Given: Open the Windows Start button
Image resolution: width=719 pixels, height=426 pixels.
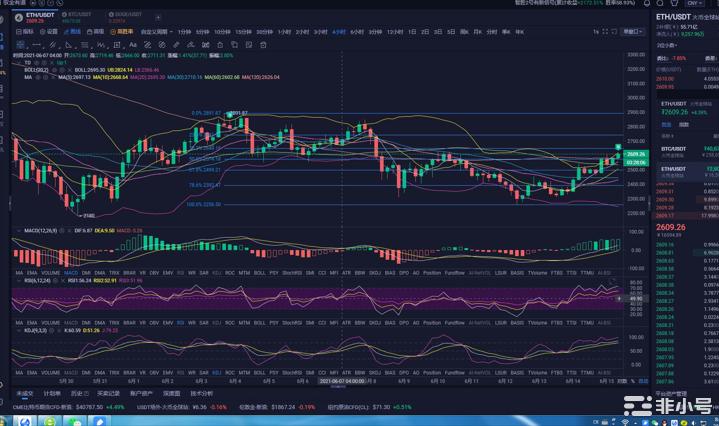Looking at the screenshot, I should click(4, 421).
